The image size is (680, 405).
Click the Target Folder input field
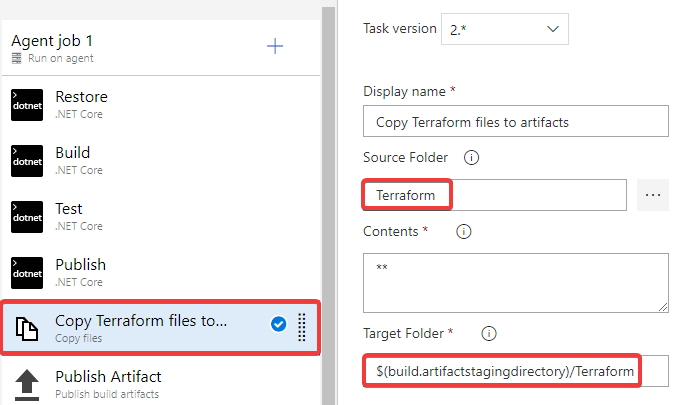516,371
